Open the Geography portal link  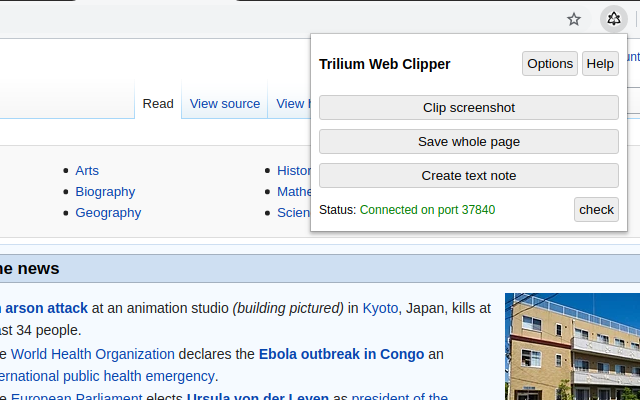tap(108, 213)
